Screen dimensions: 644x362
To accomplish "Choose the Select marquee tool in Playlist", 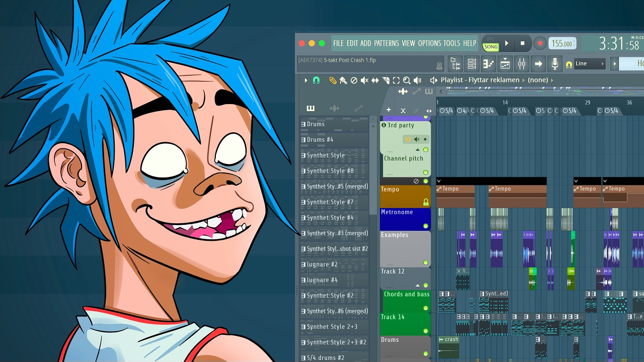I will click(x=396, y=80).
